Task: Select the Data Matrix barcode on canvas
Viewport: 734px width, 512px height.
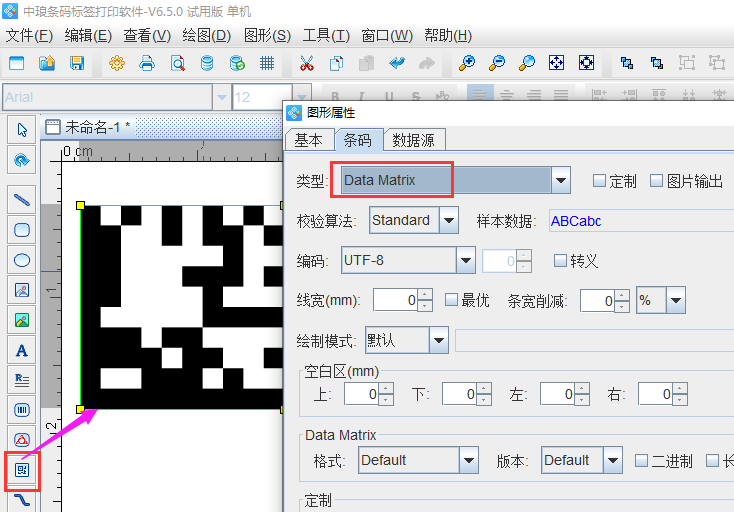Action: pyautogui.click(x=182, y=307)
